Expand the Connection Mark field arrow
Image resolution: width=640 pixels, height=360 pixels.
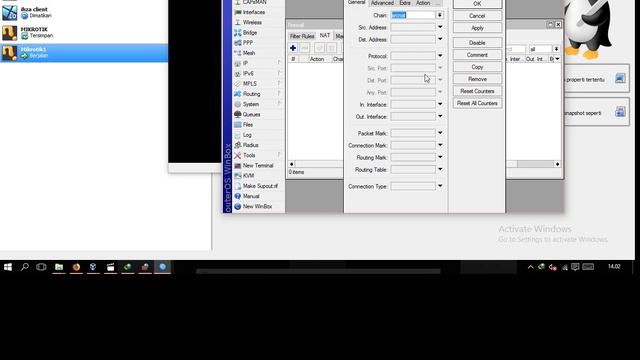(x=440, y=145)
